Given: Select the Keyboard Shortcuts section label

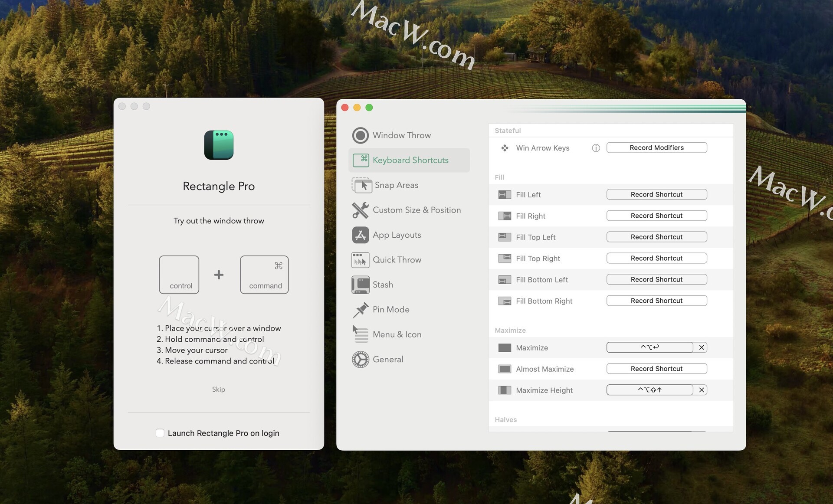Looking at the screenshot, I should (x=410, y=160).
